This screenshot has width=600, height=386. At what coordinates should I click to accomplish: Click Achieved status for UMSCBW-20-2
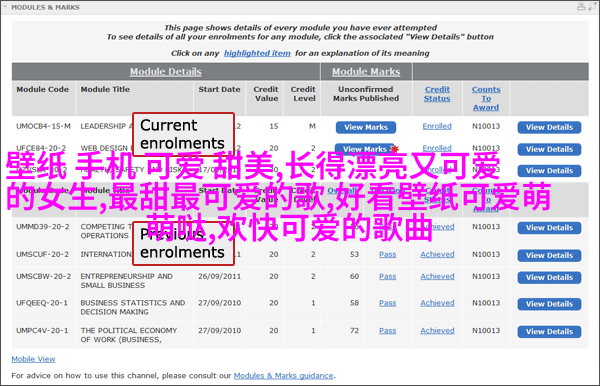(437, 276)
